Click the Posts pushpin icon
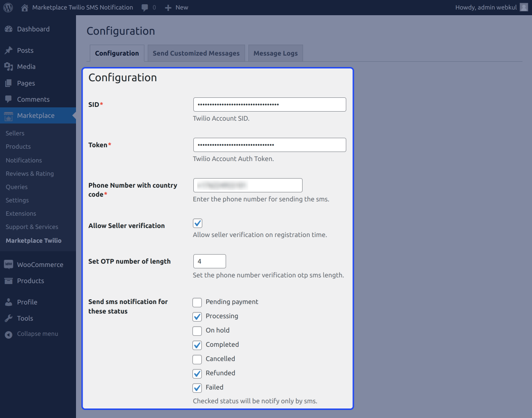This screenshot has width=532, height=418. (x=9, y=50)
